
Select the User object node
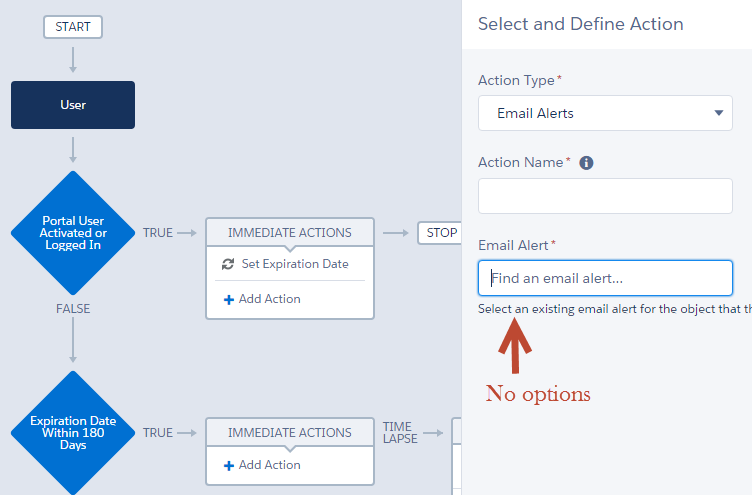coord(73,105)
